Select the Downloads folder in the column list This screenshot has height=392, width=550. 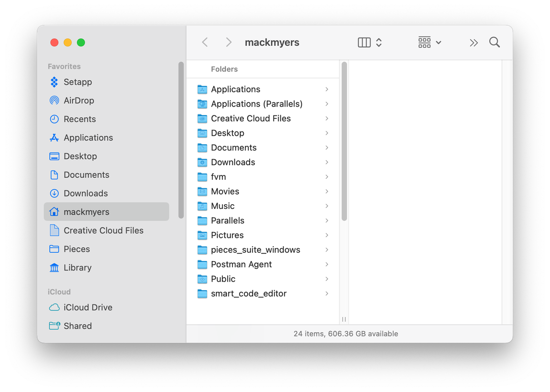pyautogui.click(x=233, y=162)
